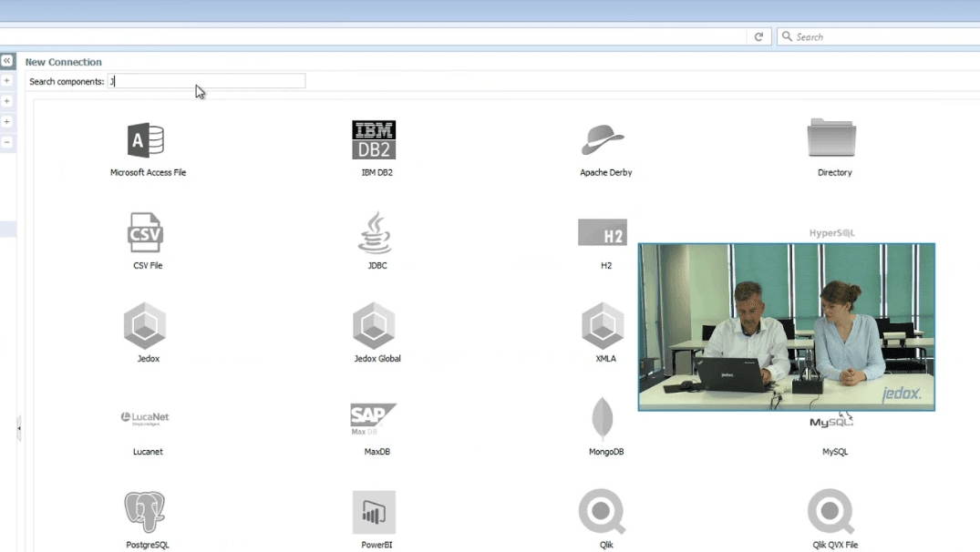Collapse the minus node in left sidebar
This screenshot has width=980, height=552.
pos(7,142)
